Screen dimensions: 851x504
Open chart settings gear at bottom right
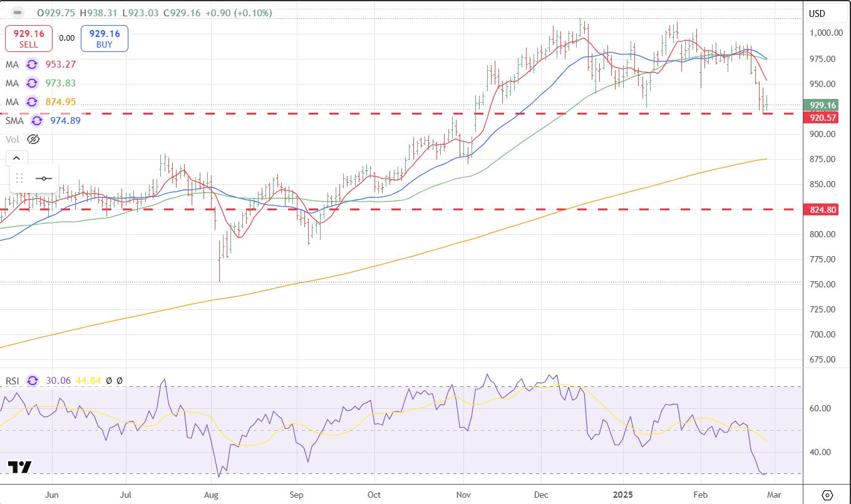[827, 495]
